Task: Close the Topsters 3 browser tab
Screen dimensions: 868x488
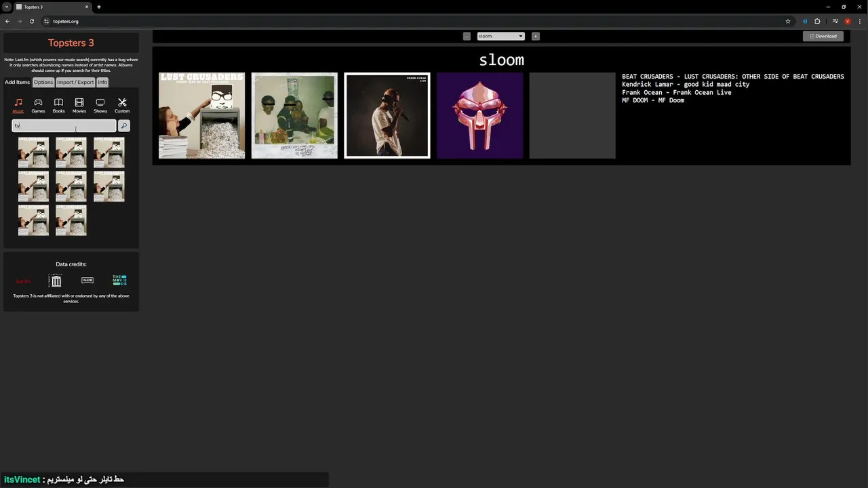Action: (87, 7)
